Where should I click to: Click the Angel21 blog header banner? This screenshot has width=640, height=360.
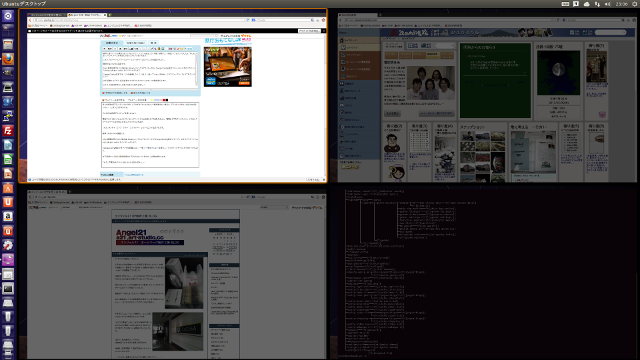[150, 237]
